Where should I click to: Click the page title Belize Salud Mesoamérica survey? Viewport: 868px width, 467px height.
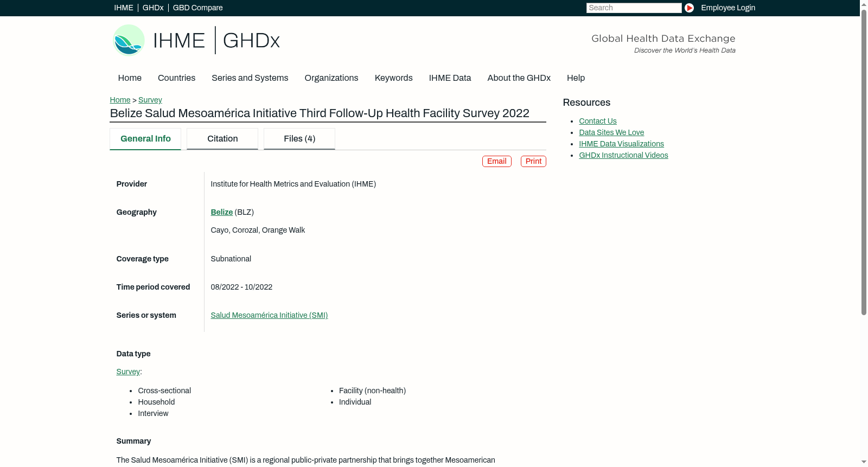click(320, 113)
